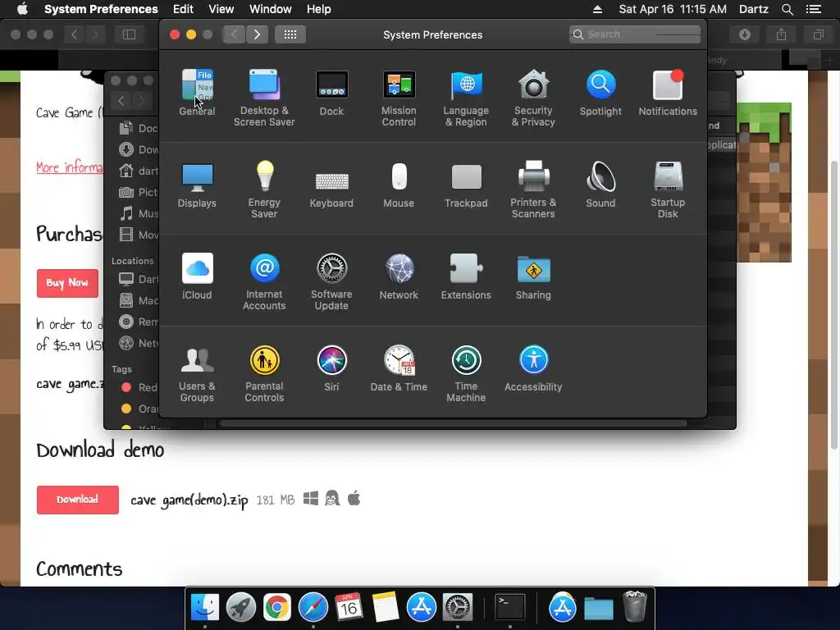Screen dimensions: 840x630
Task: Open Spotlight search in menu bar
Action: point(787,9)
